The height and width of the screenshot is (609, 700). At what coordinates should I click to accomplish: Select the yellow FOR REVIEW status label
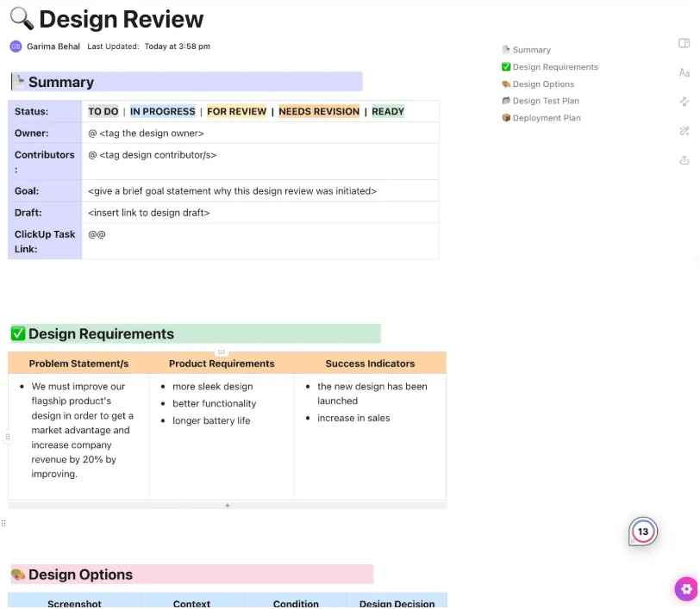[x=236, y=111]
